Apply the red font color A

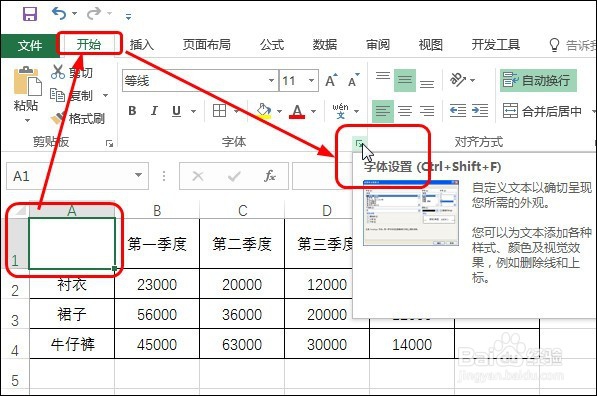[x=297, y=111]
